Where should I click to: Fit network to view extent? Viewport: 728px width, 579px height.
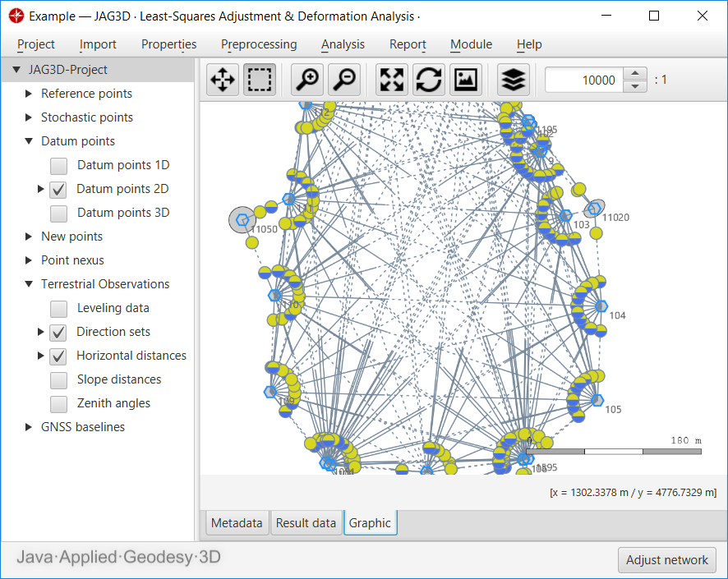392,80
